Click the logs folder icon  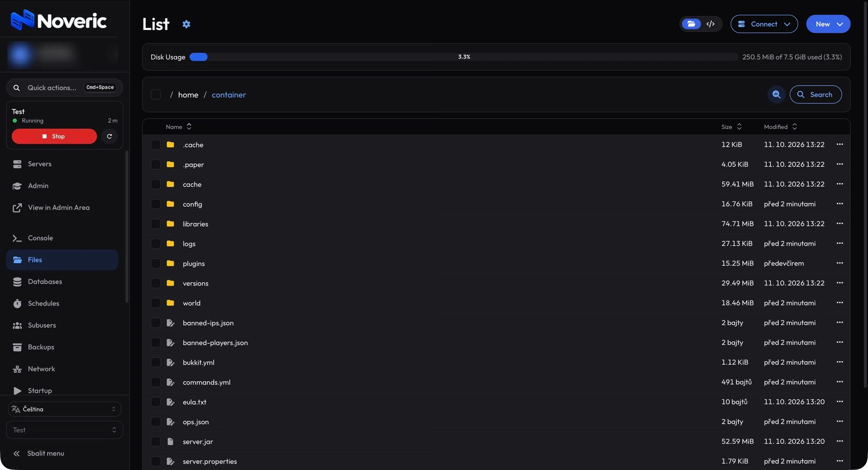(170, 244)
